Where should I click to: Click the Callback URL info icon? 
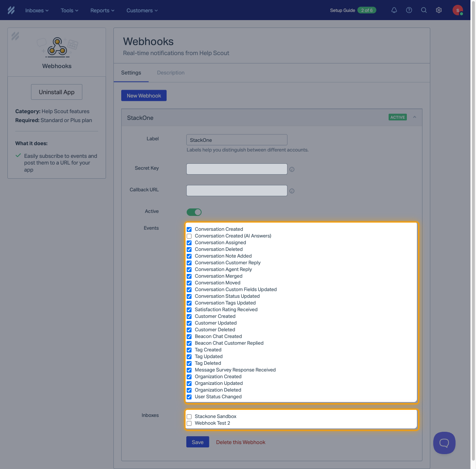[x=292, y=191]
